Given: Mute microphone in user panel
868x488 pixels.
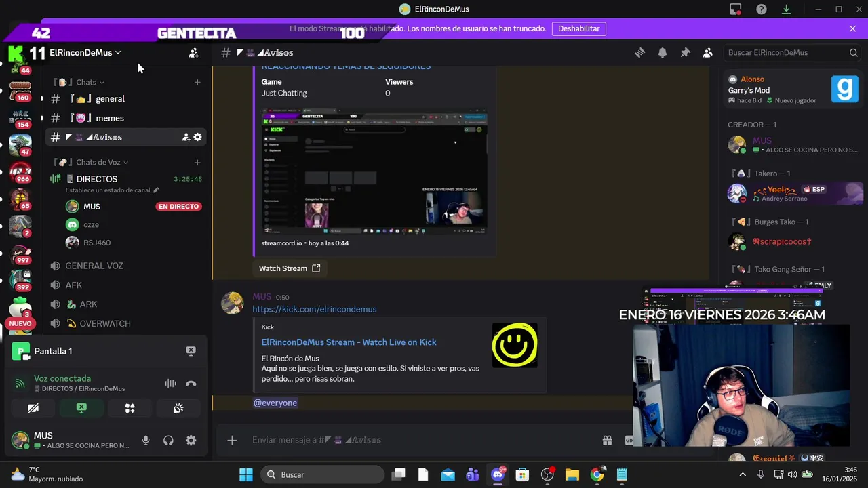Looking at the screenshot, I should click(145, 441).
